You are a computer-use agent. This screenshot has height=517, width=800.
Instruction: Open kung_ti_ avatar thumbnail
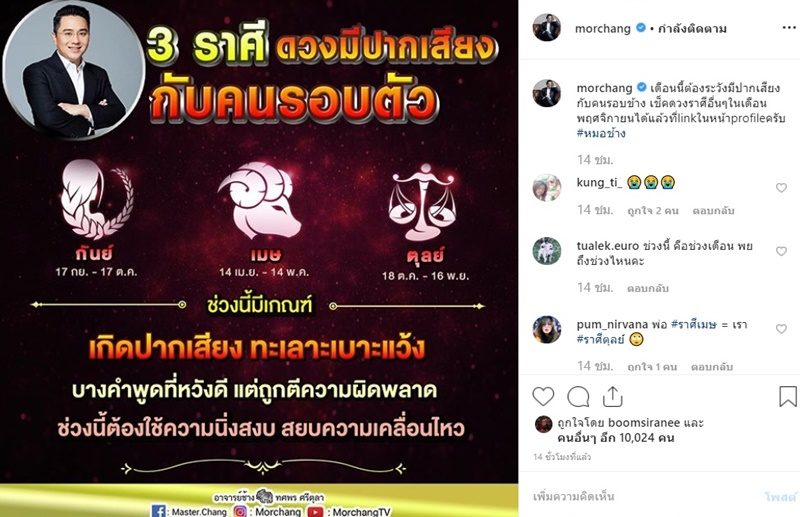pos(546,187)
